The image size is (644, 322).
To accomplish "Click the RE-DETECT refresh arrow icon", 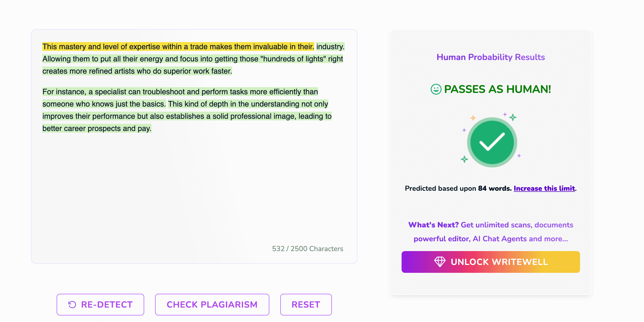I will tap(72, 305).
